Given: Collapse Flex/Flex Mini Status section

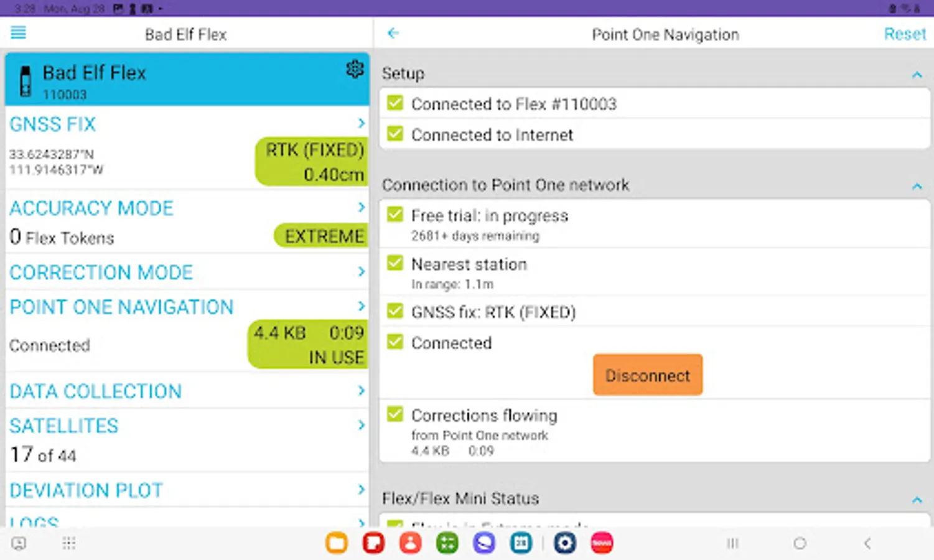Looking at the screenshot, I should tap(917, 500).
